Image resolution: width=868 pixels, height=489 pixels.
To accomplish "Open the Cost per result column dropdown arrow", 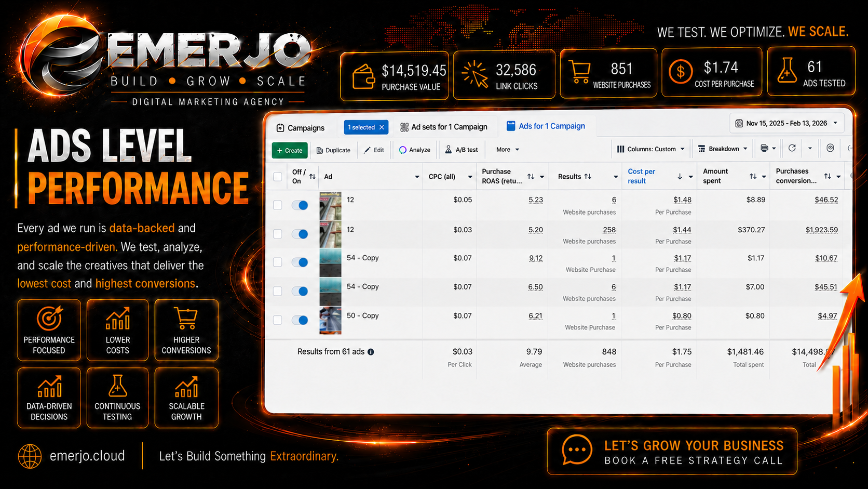I will click(691, 177).
